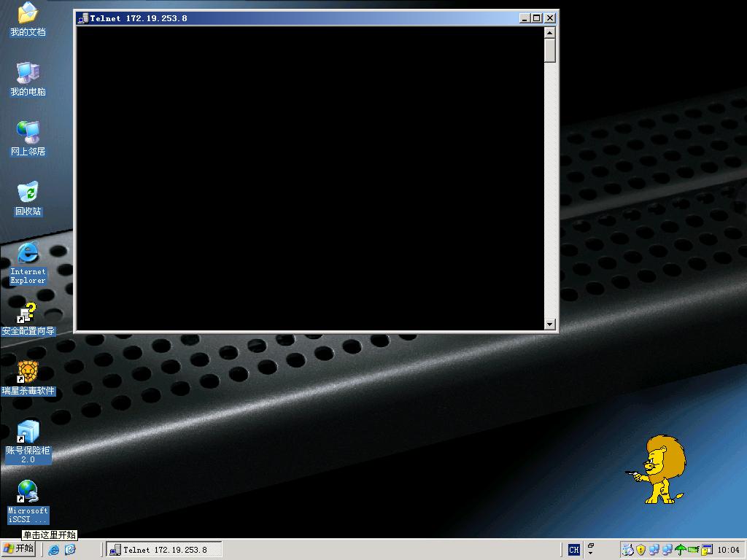Viewport: 747px width, 560px height.
Task: Launch Internet Explorer from the desktop
Action: pos(28,263)
